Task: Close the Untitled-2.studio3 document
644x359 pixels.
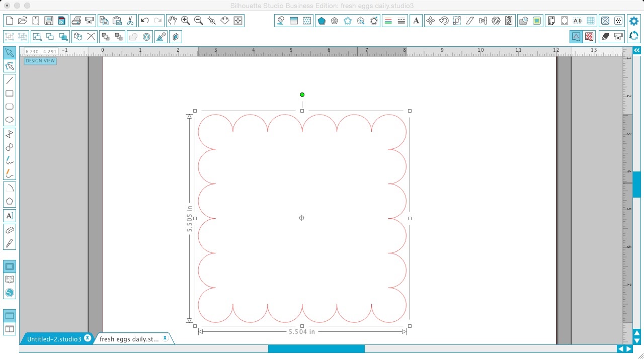Action: pos(88,338)
